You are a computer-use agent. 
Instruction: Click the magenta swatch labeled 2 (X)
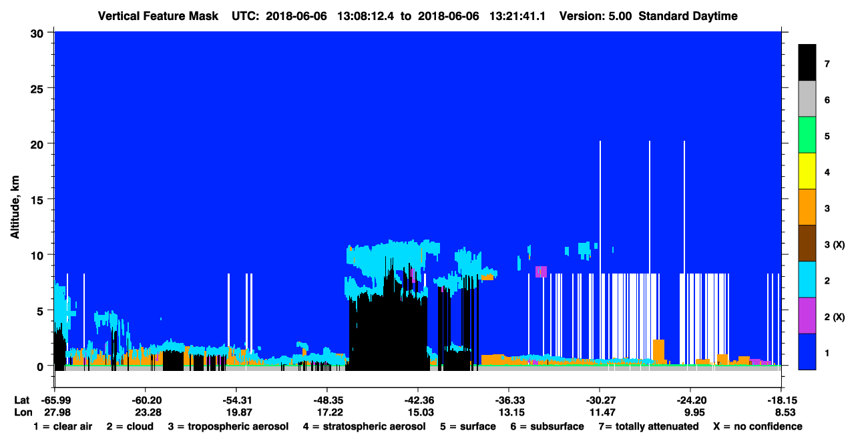tap(807, 316)
